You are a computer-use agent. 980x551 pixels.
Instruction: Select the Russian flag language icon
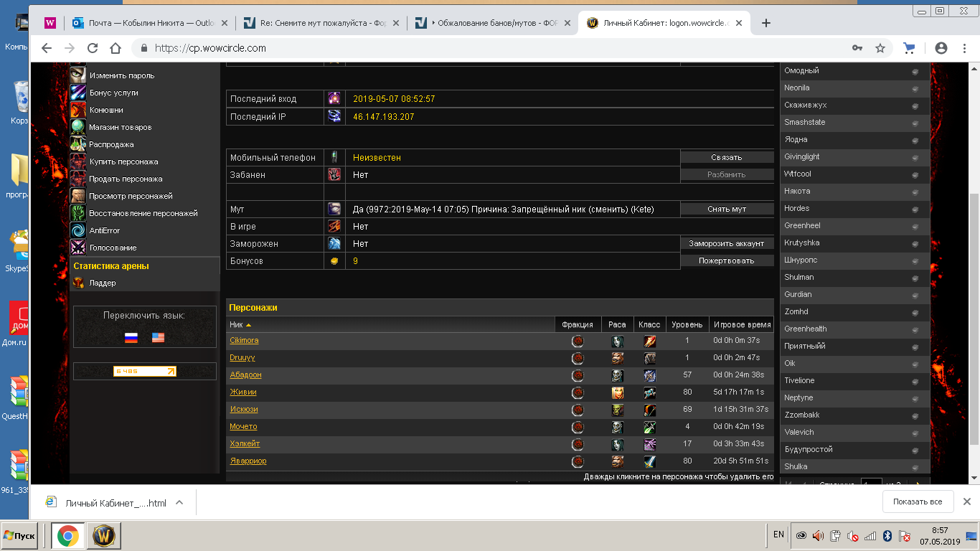[131, 337]
